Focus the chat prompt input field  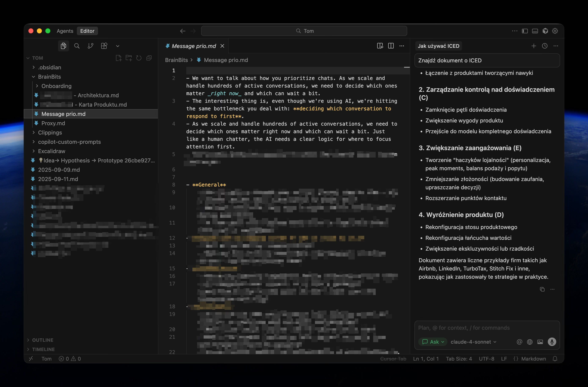point(487,328)
